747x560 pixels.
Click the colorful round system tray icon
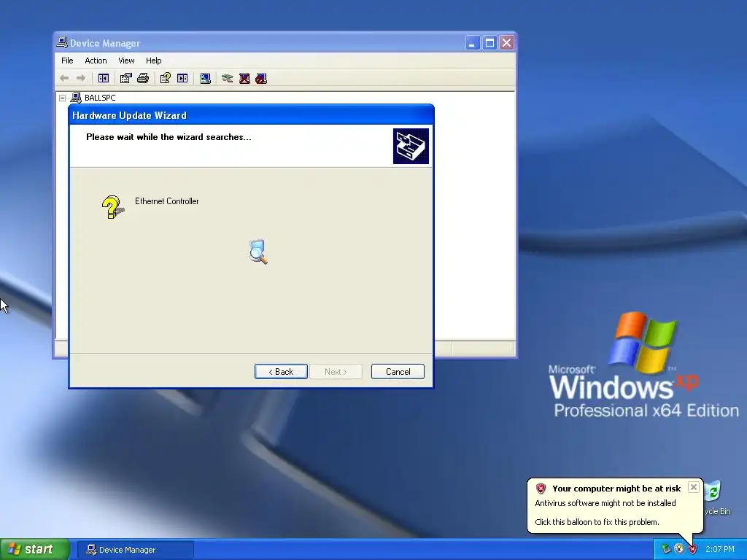pyautogui.click(x=679, y=549)
